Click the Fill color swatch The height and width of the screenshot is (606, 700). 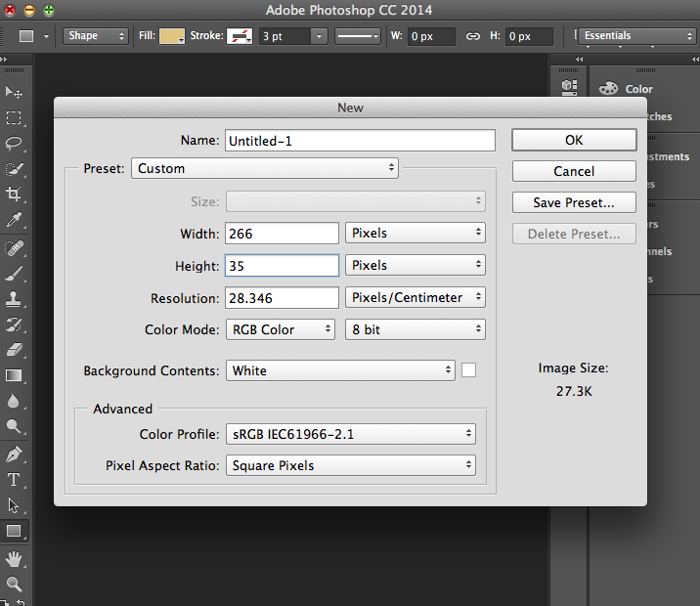pyautogui.click(x=172, y=36)
